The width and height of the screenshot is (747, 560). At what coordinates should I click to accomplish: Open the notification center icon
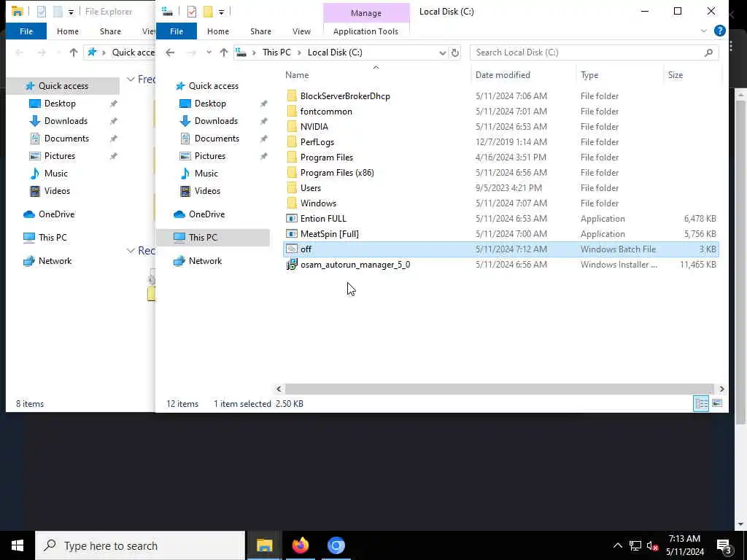click(x=724, y=545)
